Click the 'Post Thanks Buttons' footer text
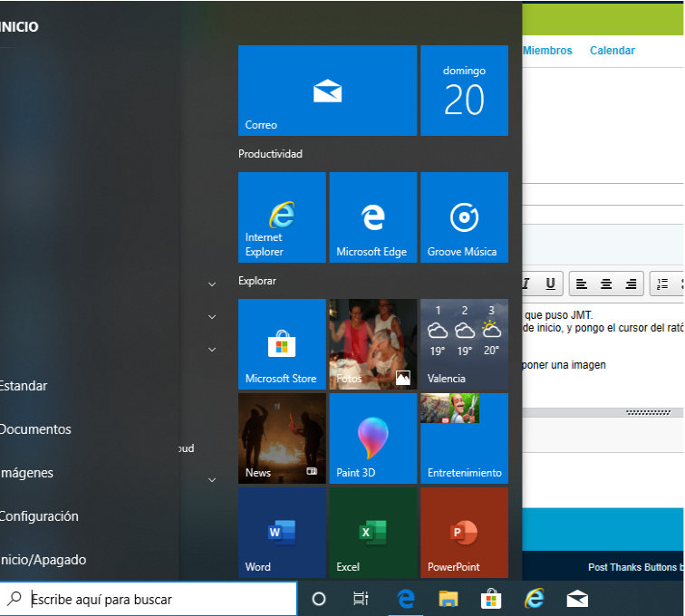This screenshot has height=616, width=685. tap(632, 567)
